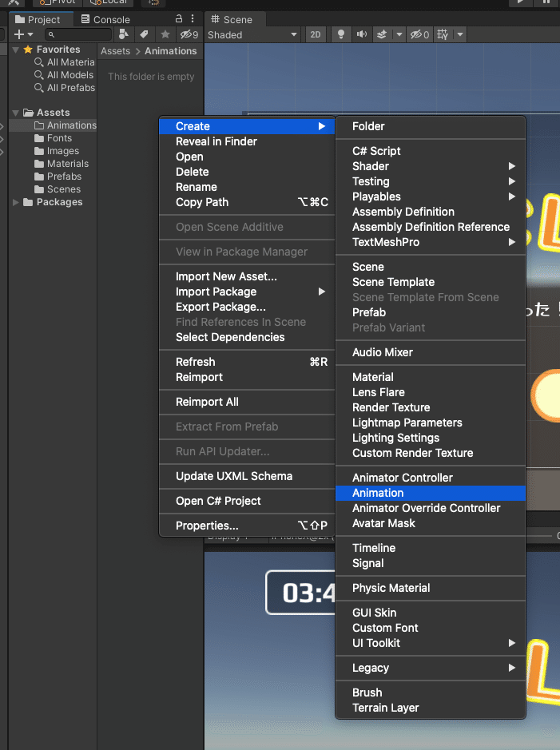Expand the Shader submenu
Image resolution: width=560 pixels, height=750 pixels.
(431, 166)
